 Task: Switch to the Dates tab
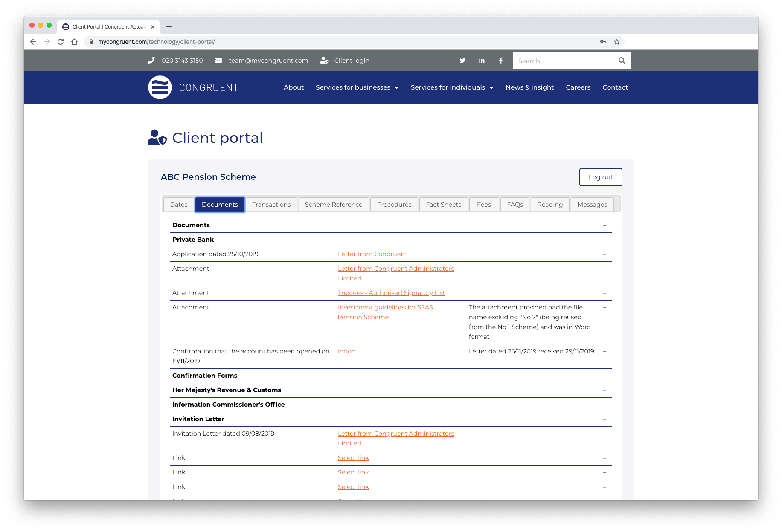coord(178,205)
